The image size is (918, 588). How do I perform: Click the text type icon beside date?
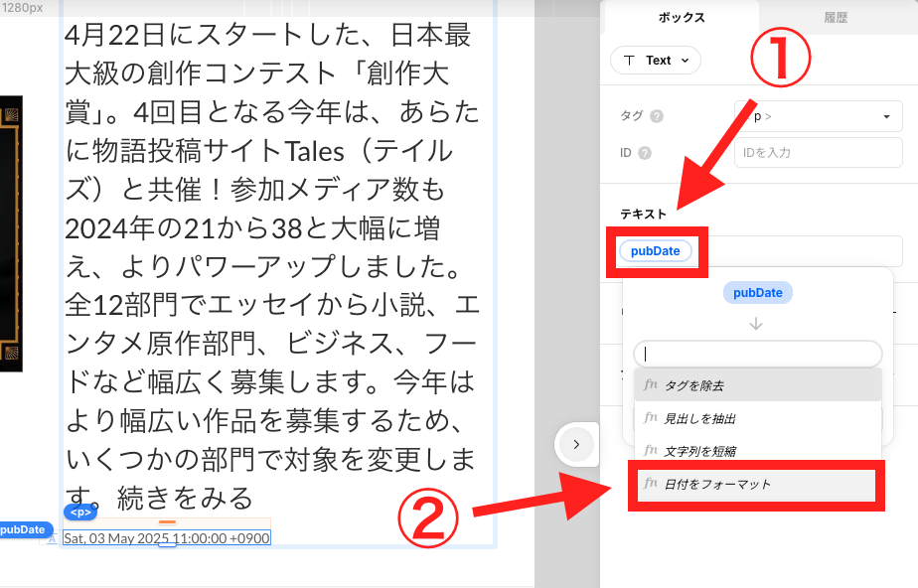(x=52, y=538)
